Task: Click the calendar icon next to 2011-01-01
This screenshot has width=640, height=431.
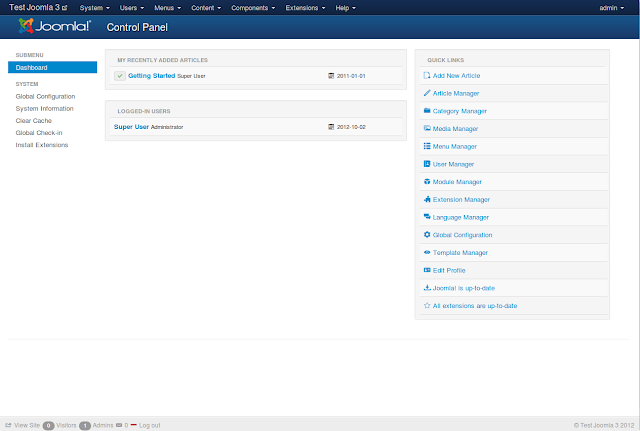Action: (x=331, y=76)
